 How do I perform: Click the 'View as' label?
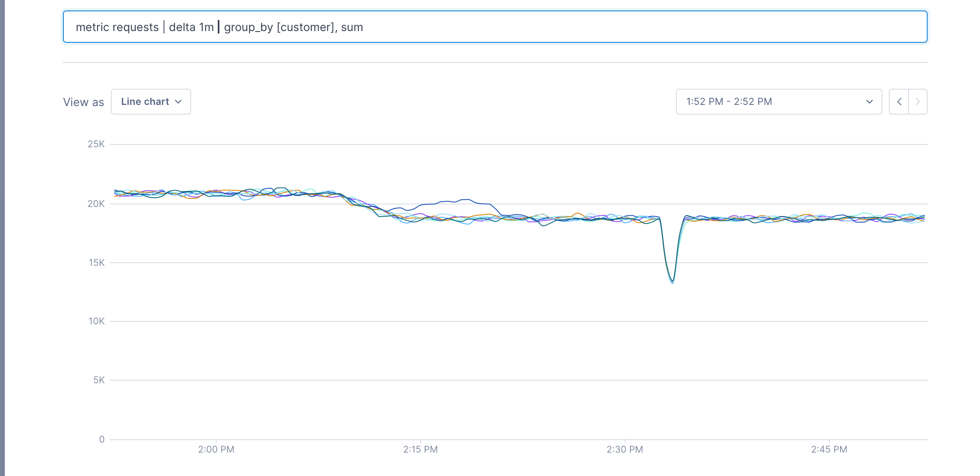coord(83,102)
